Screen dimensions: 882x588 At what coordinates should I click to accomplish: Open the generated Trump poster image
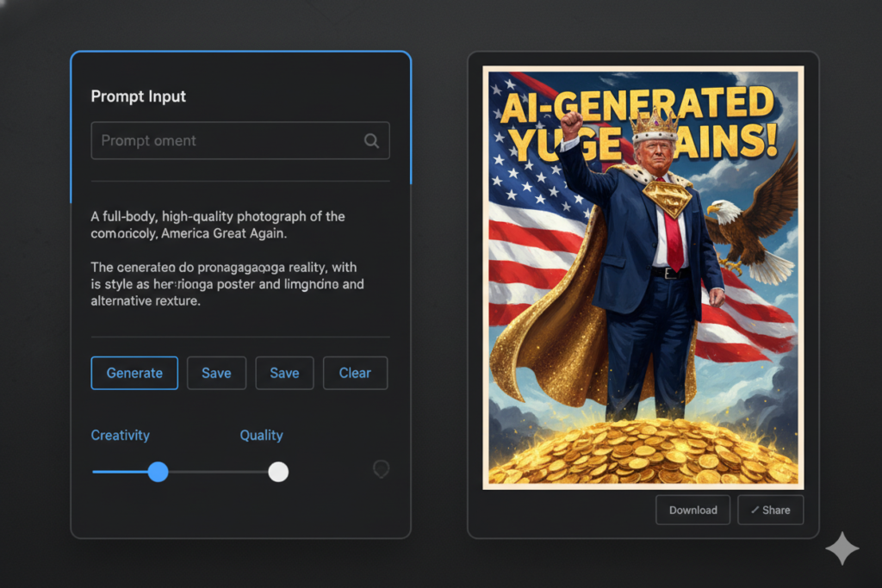(642, 275)
